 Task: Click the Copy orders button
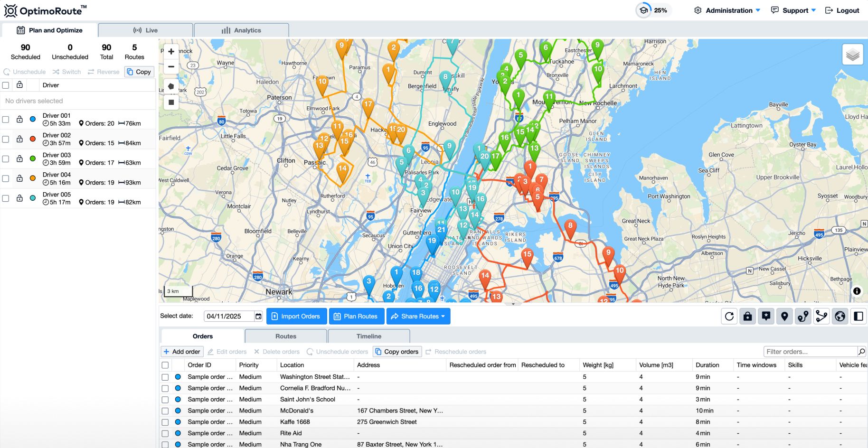coord(397,352)
